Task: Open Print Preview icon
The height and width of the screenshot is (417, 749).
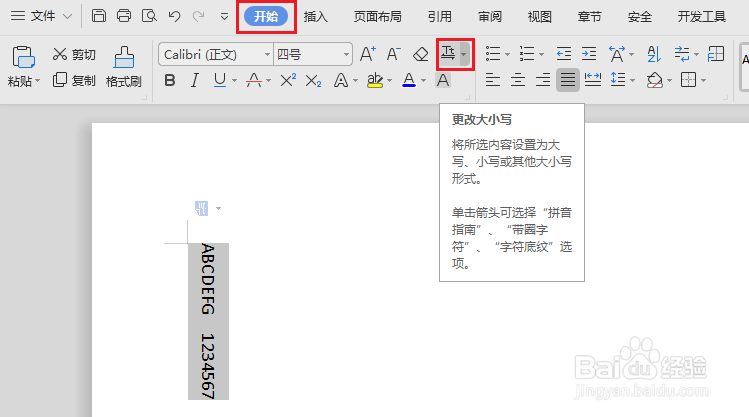Action: point(150,16)
